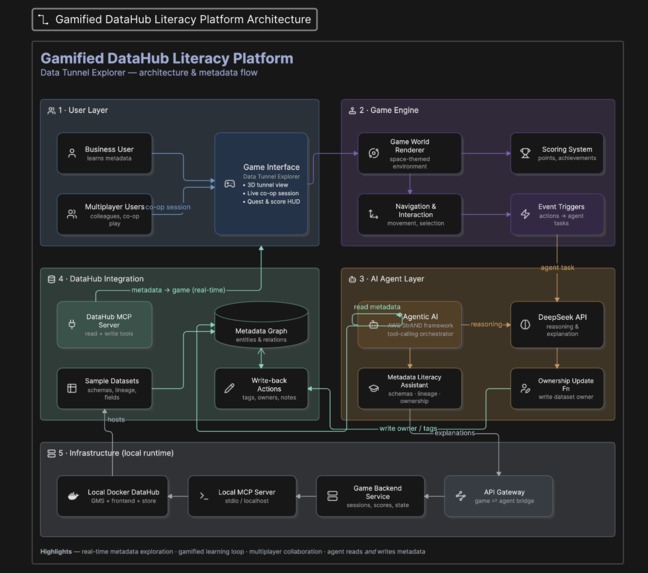Click the flow icon in the title tab
The image size is (648, 573).
pos(43,19)
